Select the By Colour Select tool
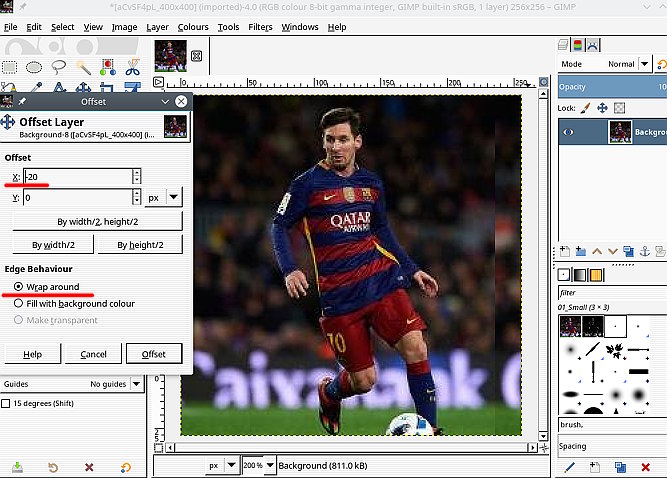The height and width of the screenshot is (478, 667). 107,67
